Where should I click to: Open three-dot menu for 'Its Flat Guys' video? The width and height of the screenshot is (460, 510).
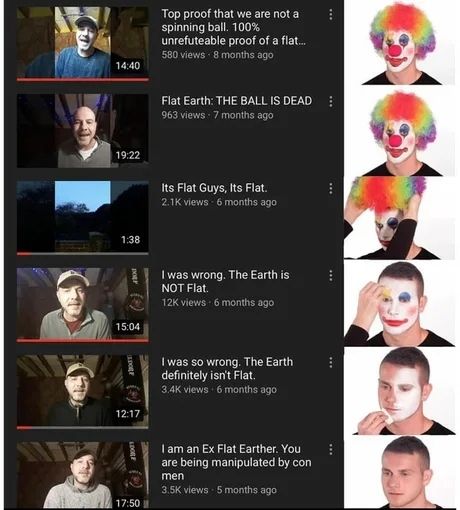[x=330, y=188]
